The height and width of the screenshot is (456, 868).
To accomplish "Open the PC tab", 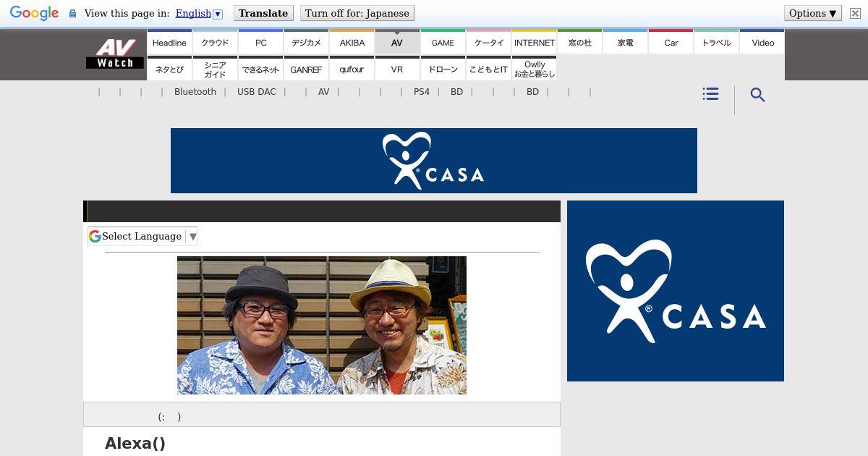I will 260,42.
